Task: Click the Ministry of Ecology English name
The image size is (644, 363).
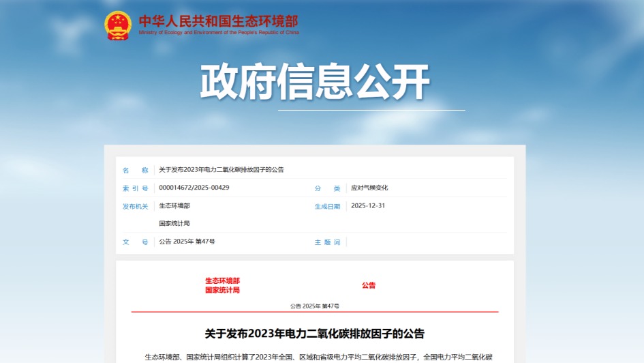Action: [218, 32]
